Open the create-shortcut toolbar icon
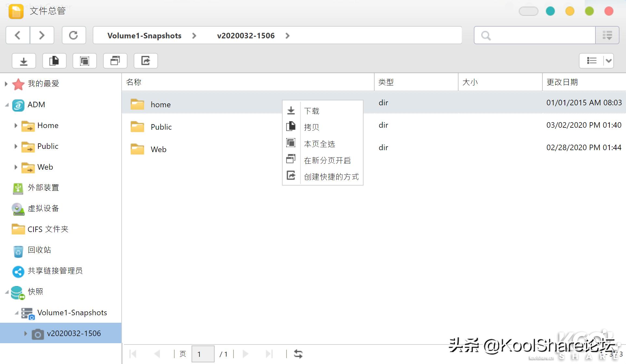The image size is (626, 364). pos(145,61)
